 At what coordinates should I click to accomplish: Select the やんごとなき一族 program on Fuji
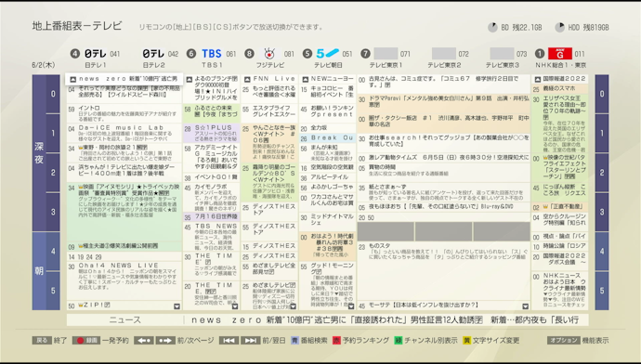269,143
